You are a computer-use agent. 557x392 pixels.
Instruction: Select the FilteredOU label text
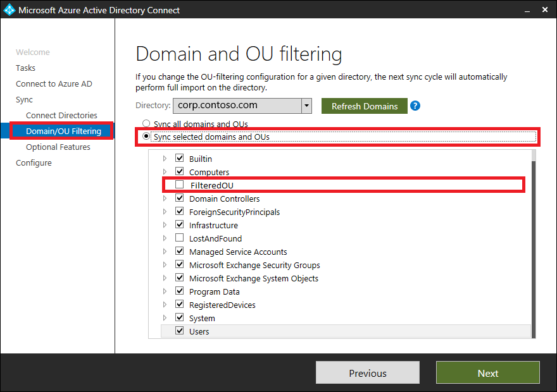click(211, 185)
